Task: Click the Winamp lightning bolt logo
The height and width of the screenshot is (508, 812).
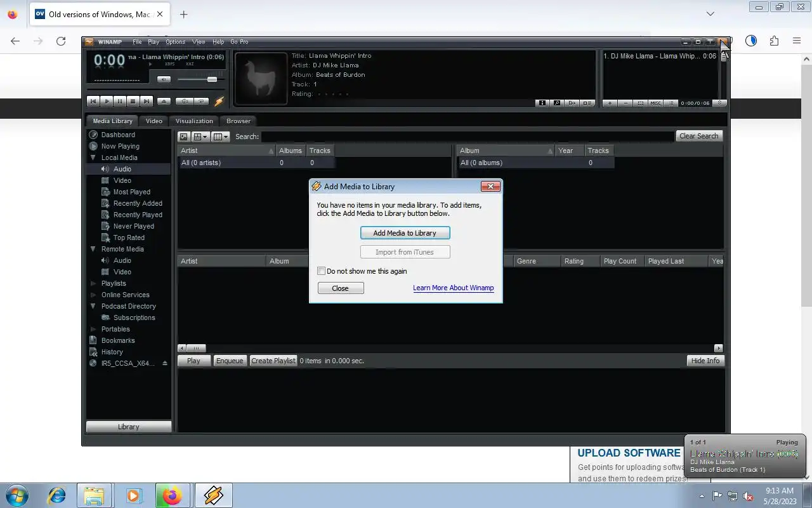Action: (x=219, y=101)
